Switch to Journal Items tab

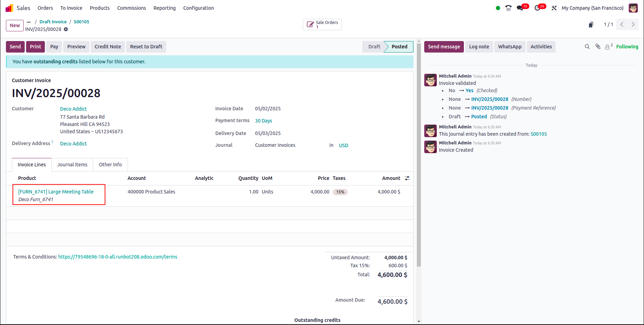click(72, 165)
